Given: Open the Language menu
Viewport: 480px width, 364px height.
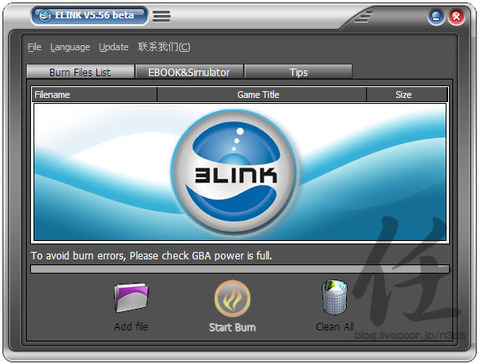Looking at the screenshot, I should (70, 47).
